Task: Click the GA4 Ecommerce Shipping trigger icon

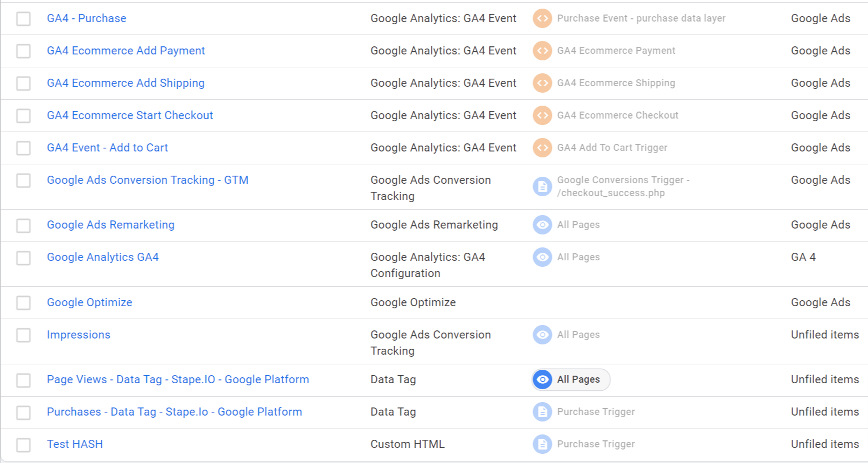Action: coord(542,83)
